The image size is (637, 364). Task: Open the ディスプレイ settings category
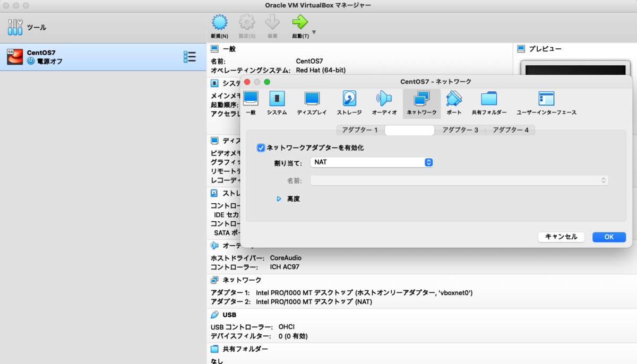312,102
